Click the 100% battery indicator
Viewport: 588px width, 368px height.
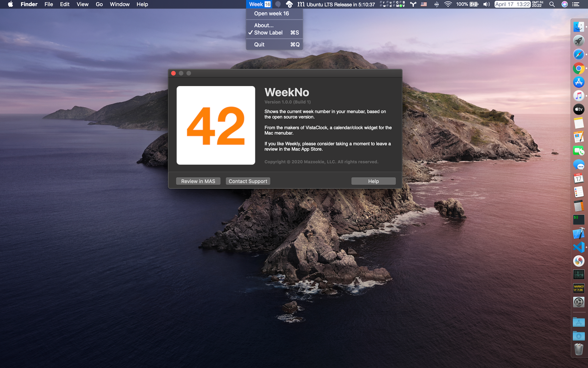[x=467, y=4]
